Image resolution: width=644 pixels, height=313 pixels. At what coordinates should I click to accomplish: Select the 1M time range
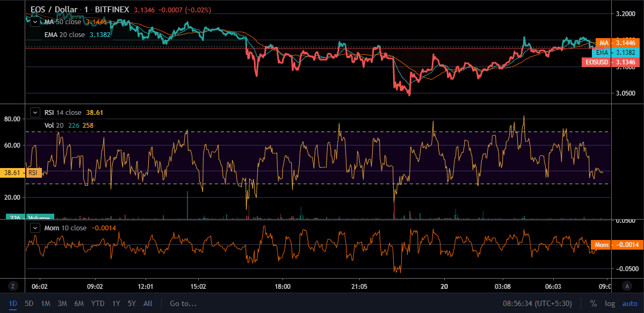pos(46,304)
